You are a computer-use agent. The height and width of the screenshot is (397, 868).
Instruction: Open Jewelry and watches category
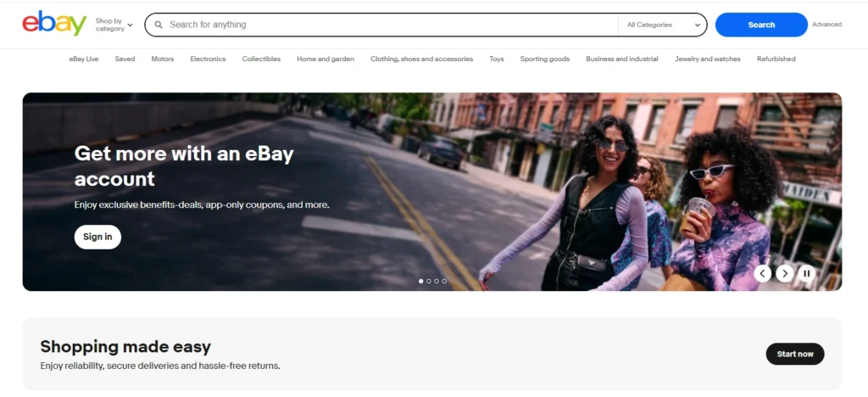point(708,59)
